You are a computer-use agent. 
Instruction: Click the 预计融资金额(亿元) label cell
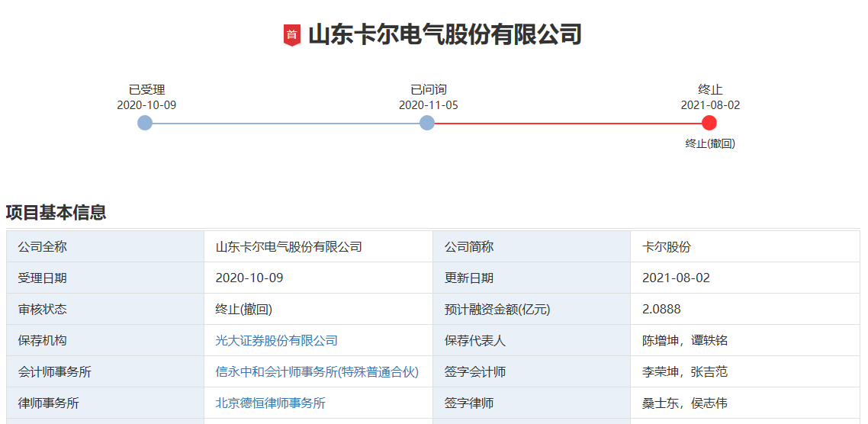(x=532, y=310)
